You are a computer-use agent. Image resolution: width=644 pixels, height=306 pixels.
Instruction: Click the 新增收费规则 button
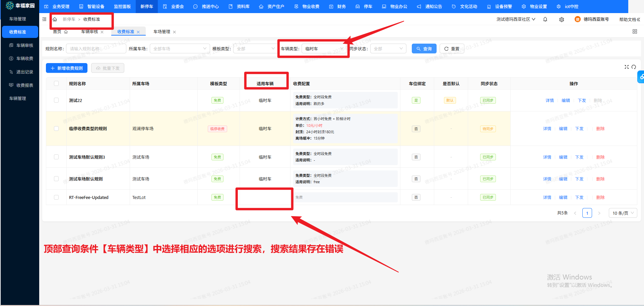click(67, 68)
